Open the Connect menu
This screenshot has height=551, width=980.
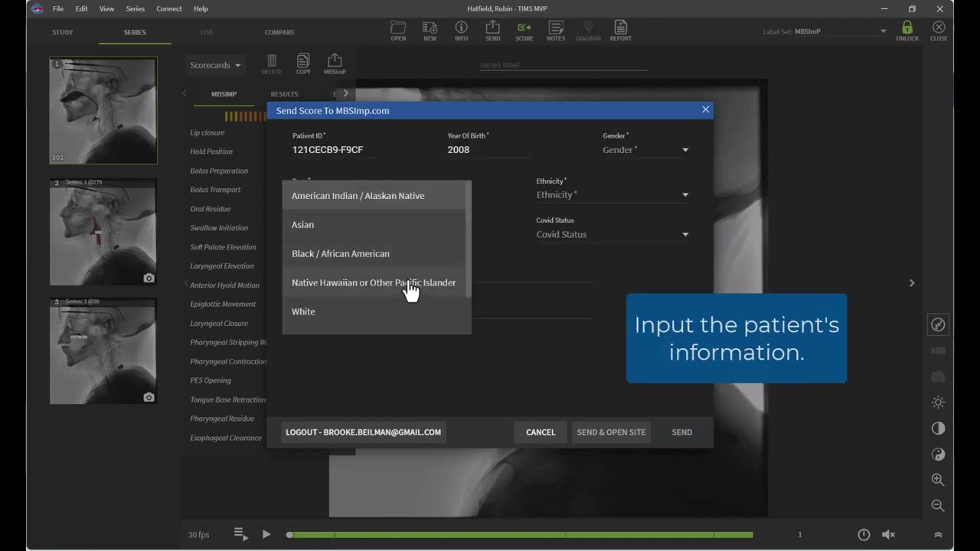[169, 8]
